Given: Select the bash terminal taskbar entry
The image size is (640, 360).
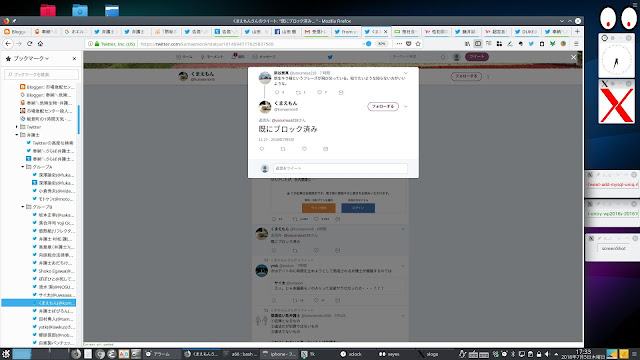Looking at the screenshot, I should click(x=241, y=354).
